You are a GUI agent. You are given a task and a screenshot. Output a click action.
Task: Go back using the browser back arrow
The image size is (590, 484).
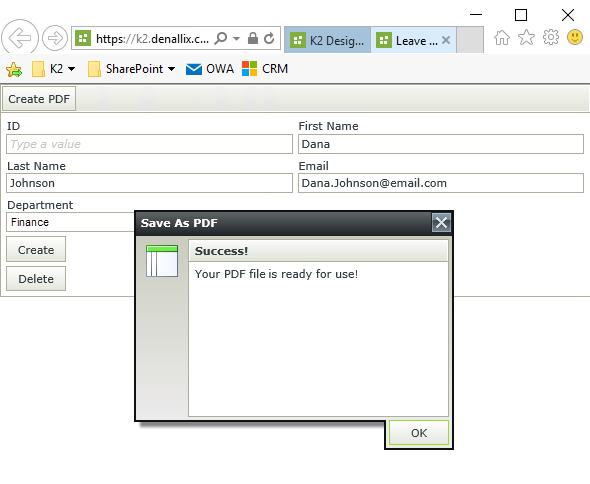coord(20,37)
